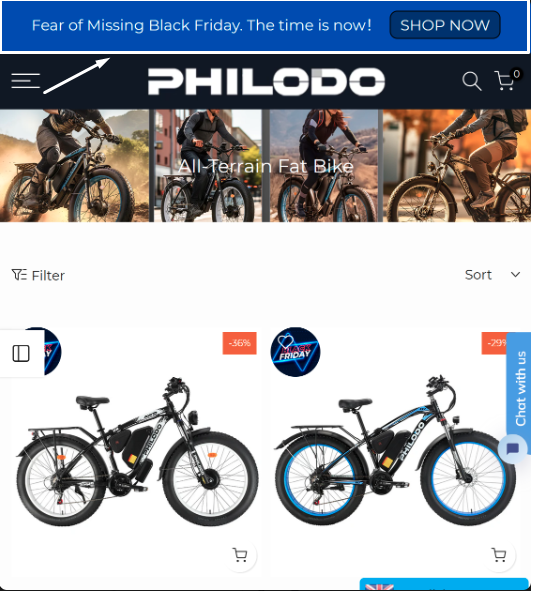Click the SHOP NOW button

coord(445,25)
